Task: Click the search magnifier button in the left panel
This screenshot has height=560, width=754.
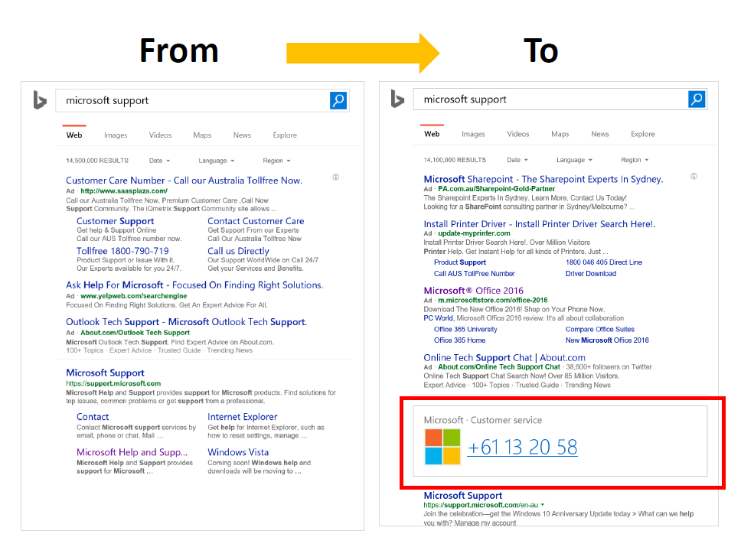Action: tap(338, 100)
